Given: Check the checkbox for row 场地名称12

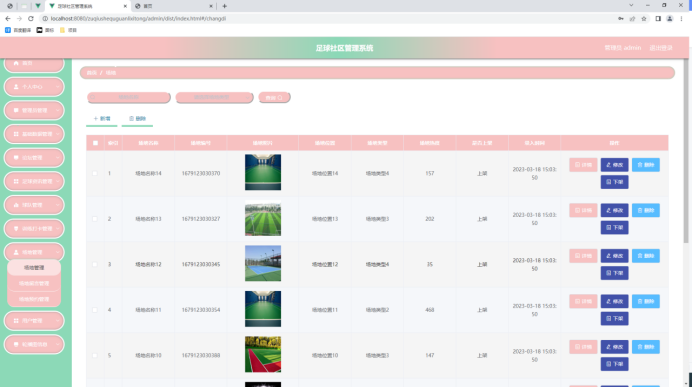Looking at the screenshot, I should (x=95, y=264).
